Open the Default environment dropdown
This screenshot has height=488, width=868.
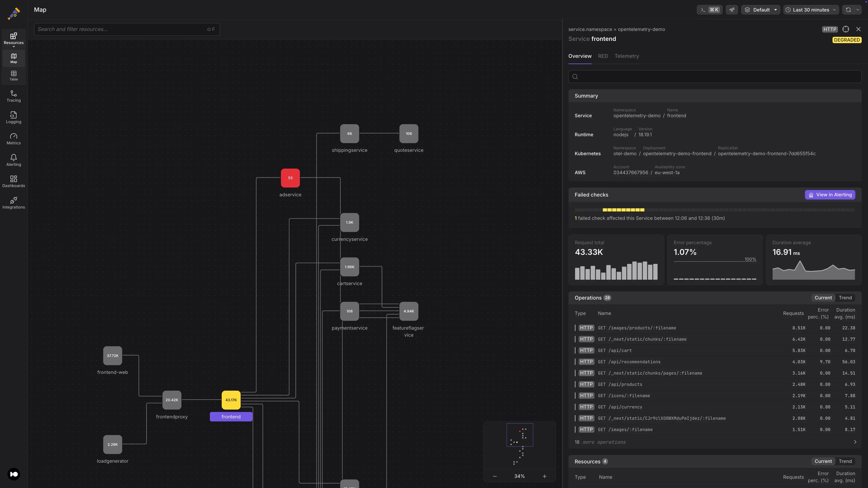[x=760, y=9]
